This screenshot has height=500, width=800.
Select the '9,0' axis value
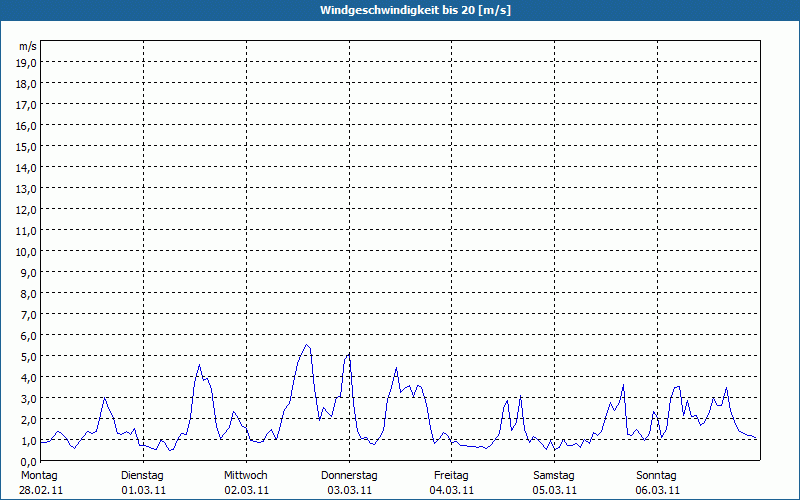pyautogui.click(x=29, y=273)
